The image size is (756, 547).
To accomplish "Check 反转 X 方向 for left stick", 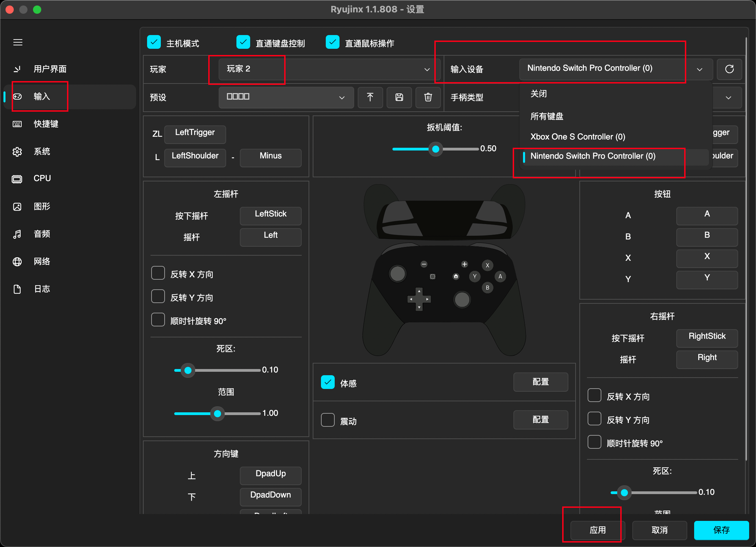I will pyautogui.click(x=158, y=272).
